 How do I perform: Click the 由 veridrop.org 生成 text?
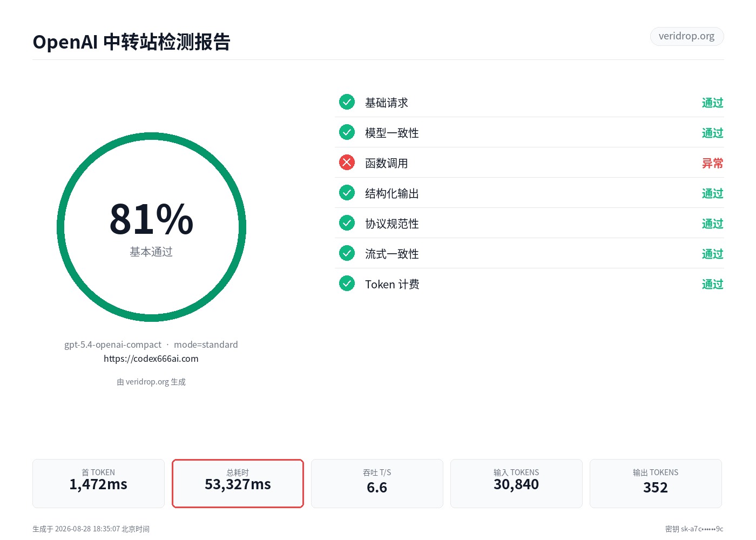click(151, 382)
